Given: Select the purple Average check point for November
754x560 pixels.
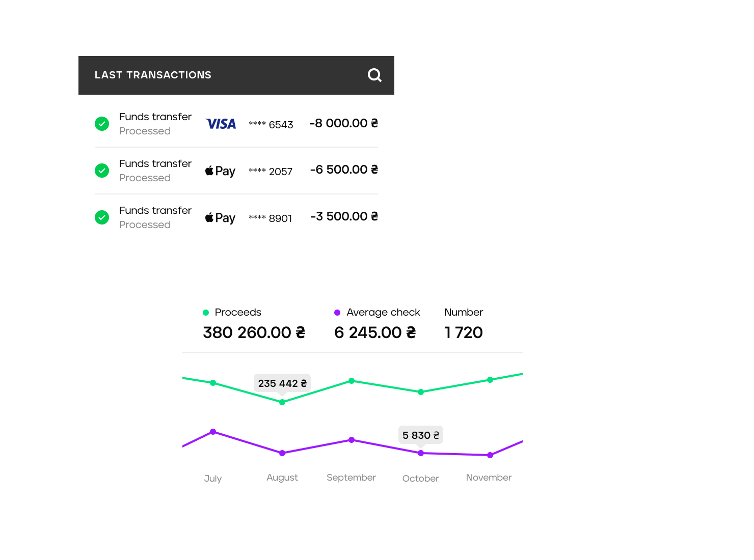Looking at the screenshot, I should pyautogui.click(x=490, y=455).
